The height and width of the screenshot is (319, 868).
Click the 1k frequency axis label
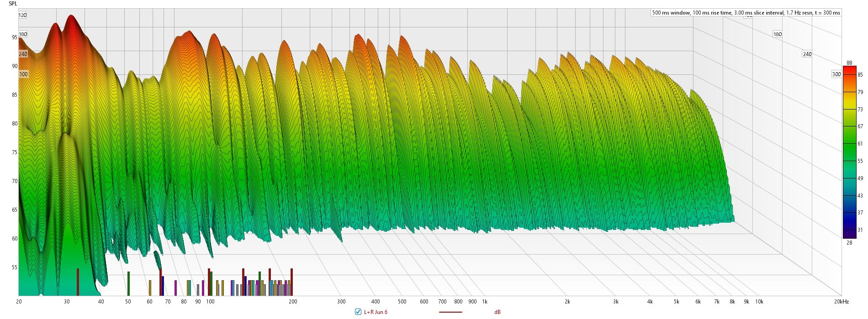[x=485, y=302]
